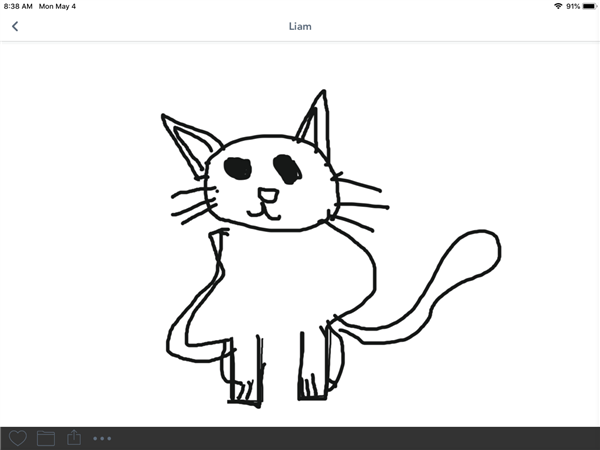Tap the Wi-Fi status icon
The width and height of the screenshot is (600, 450).
558,6
